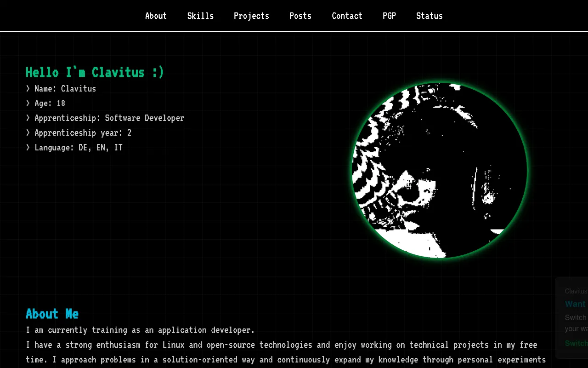This screenshot has width=588, height=368.
Task: Go to the Skills section link
Action: coord(200,16)
